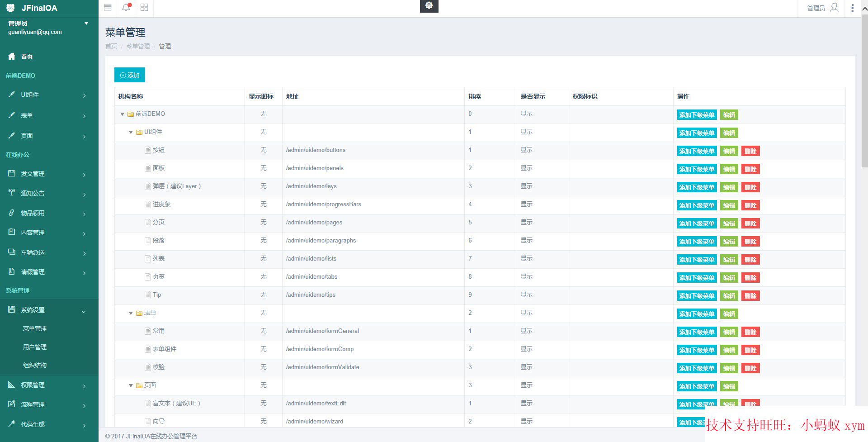Toggle the sidebar menu hamburger icon
Viewport: 868px width, 442px height.
(x=108, y=7)
